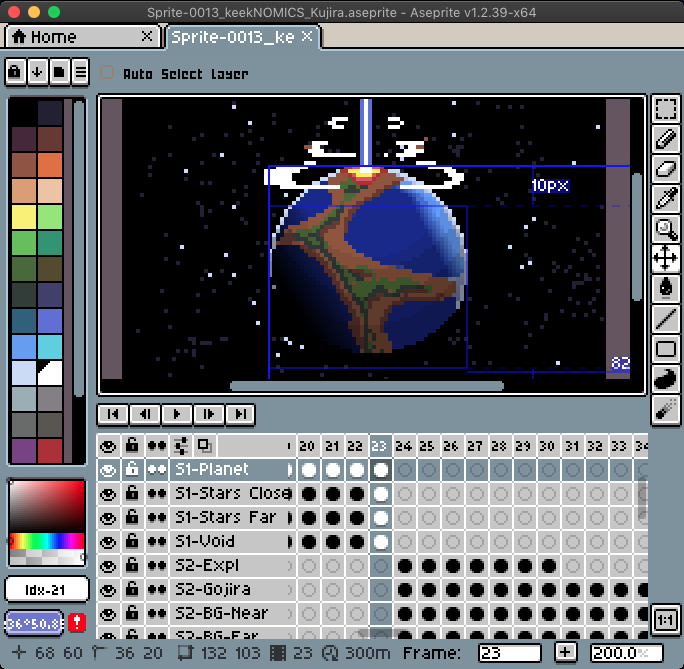Select the Blur tool below Contour
The width and height of the screenshot is (684, 669).
pos(665,409)
